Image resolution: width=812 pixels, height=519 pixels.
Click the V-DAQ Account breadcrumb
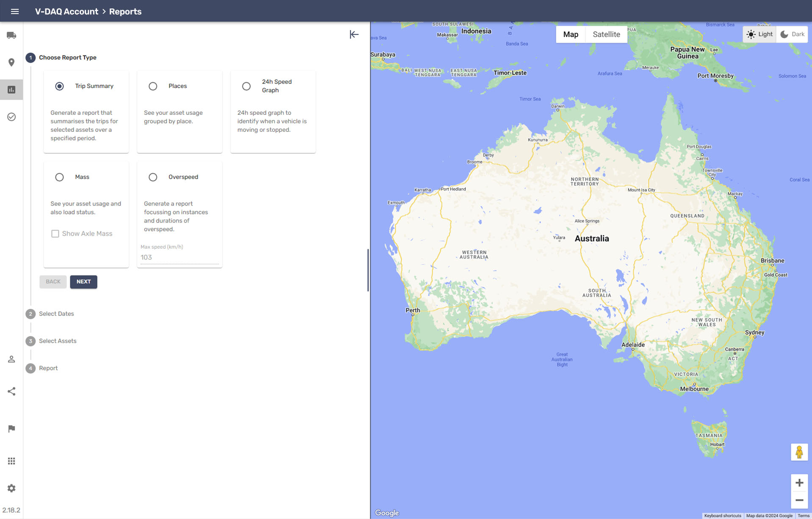click(67, 11)
